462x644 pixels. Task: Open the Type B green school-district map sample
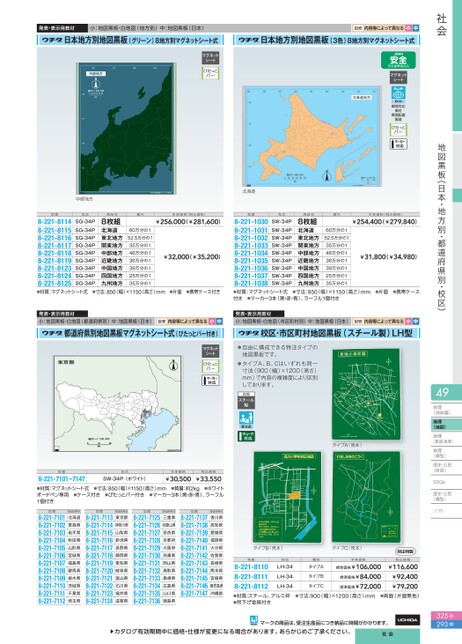[287, 497]
